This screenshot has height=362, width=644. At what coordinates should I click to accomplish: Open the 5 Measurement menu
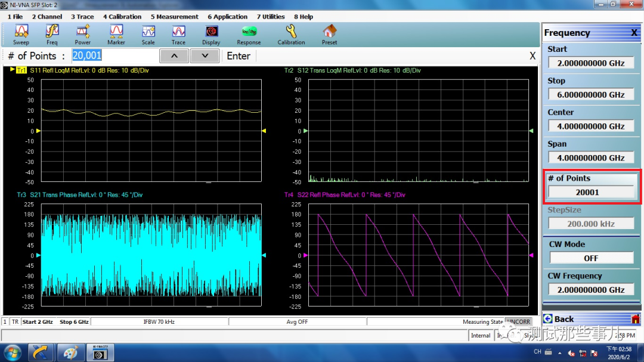pyautogui.click(x=174, y=17)
